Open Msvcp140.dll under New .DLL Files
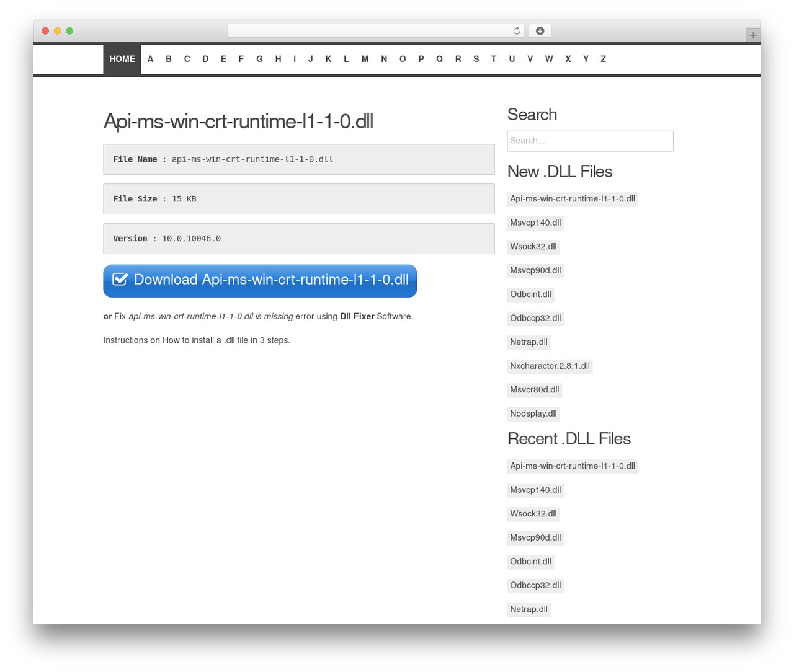 (535, 223)
